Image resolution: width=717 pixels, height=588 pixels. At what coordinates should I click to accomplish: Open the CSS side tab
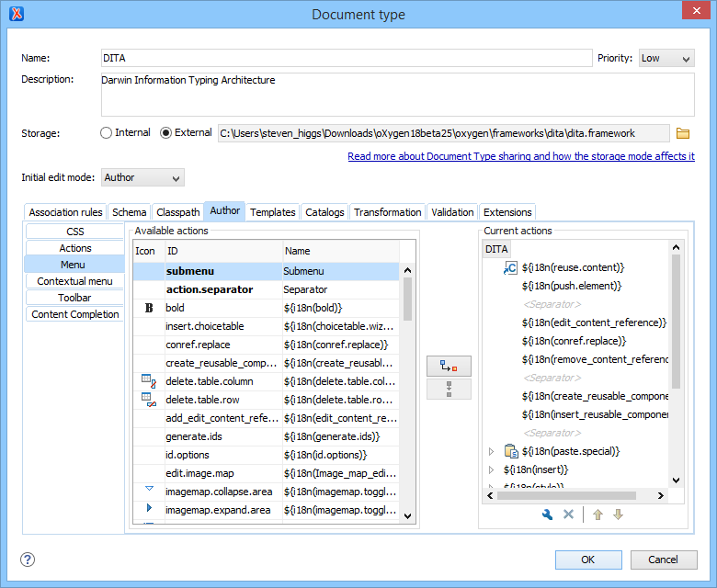click(x=75, y=232)
